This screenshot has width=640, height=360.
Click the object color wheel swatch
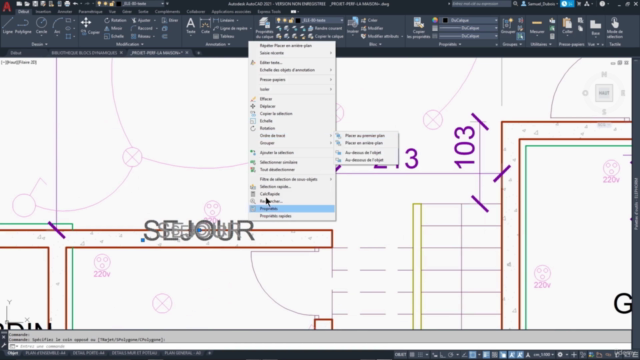click(x=435, y=20)
